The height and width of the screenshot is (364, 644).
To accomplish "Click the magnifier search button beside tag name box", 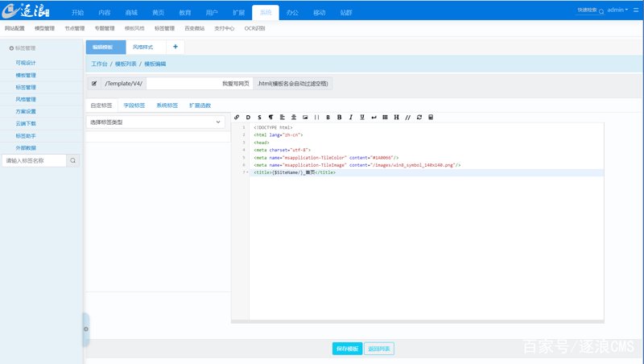I will (x=72, y=160).
